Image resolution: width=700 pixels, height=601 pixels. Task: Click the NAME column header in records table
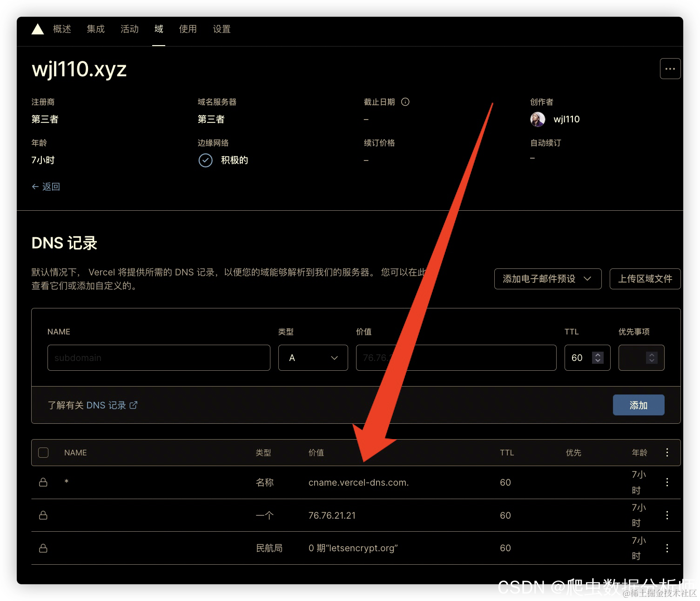[75, 453]
